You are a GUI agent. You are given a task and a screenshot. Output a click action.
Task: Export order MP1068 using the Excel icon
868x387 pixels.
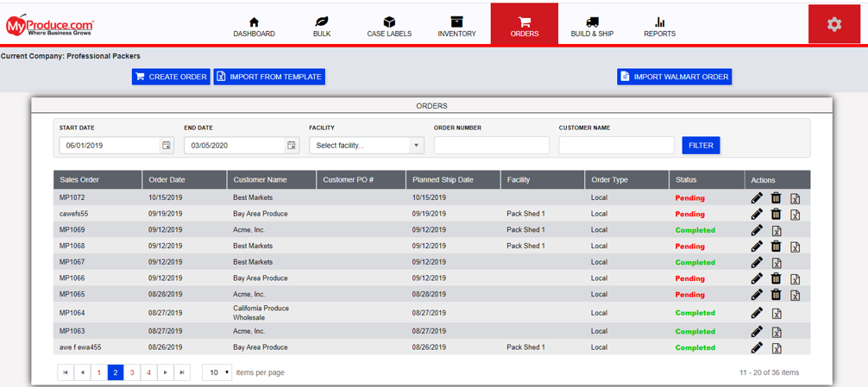795,247
